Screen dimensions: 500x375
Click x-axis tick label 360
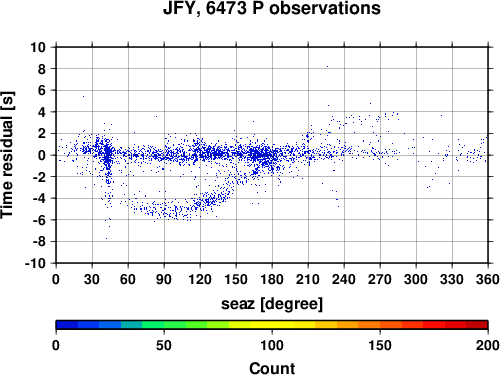click(x=488, y=279)
